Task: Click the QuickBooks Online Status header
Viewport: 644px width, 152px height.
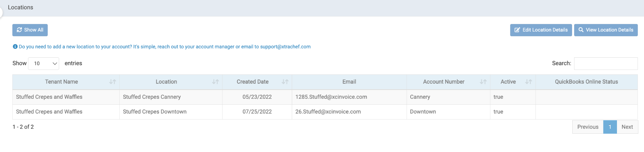Action: click(586, 82)
